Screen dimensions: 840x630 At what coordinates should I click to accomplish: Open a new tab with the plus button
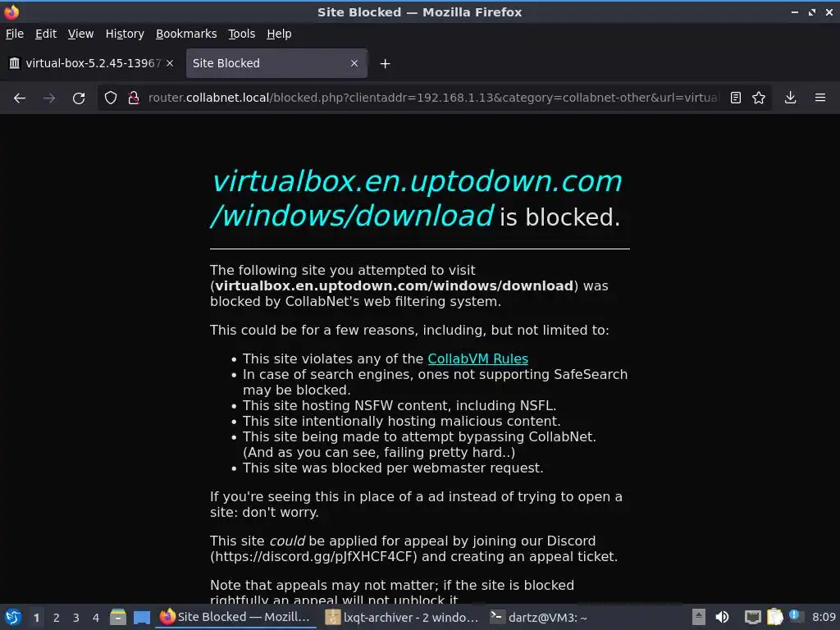click(x=385, y=64)
